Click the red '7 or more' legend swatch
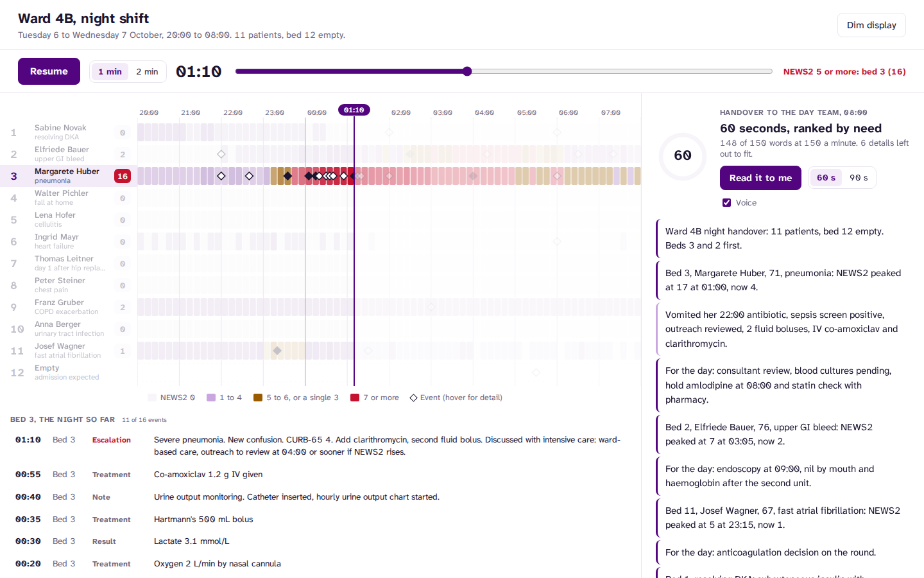Screen dimensions: 924x578 [x=355, y=398]
